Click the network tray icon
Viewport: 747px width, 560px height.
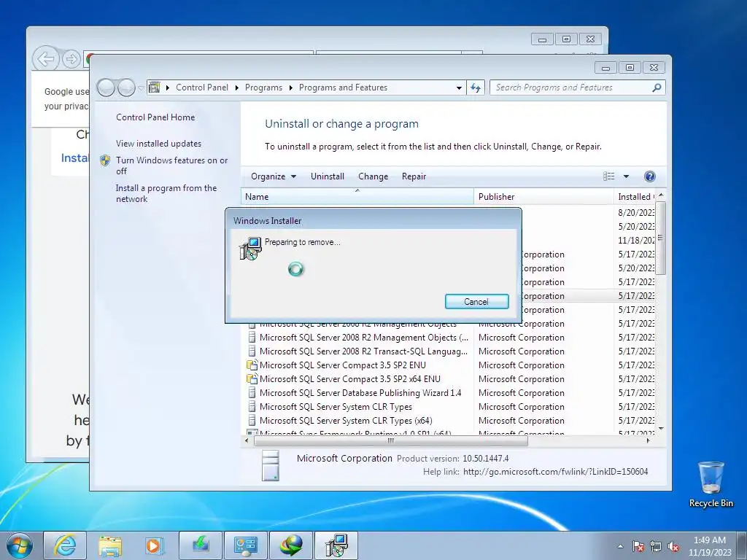656,546
